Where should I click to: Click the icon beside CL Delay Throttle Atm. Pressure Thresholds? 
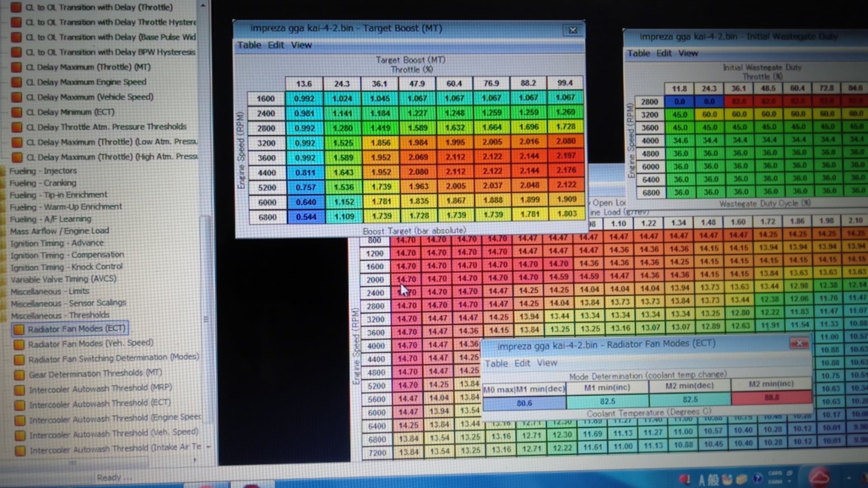pyautogui.click(x=17, y=127)
